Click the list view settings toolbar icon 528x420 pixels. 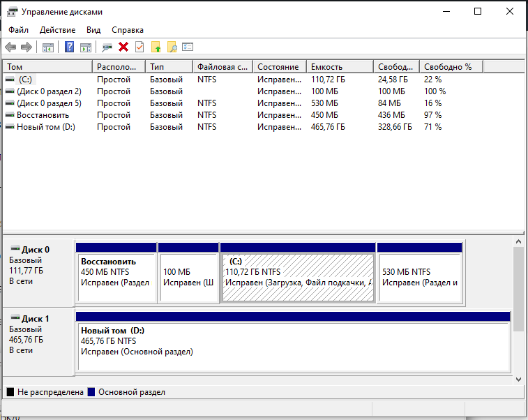click(x=188, y=47)
